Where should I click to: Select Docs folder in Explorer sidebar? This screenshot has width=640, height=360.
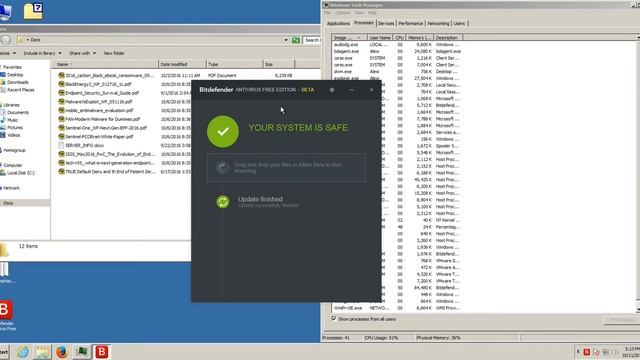tap(8, 203)
